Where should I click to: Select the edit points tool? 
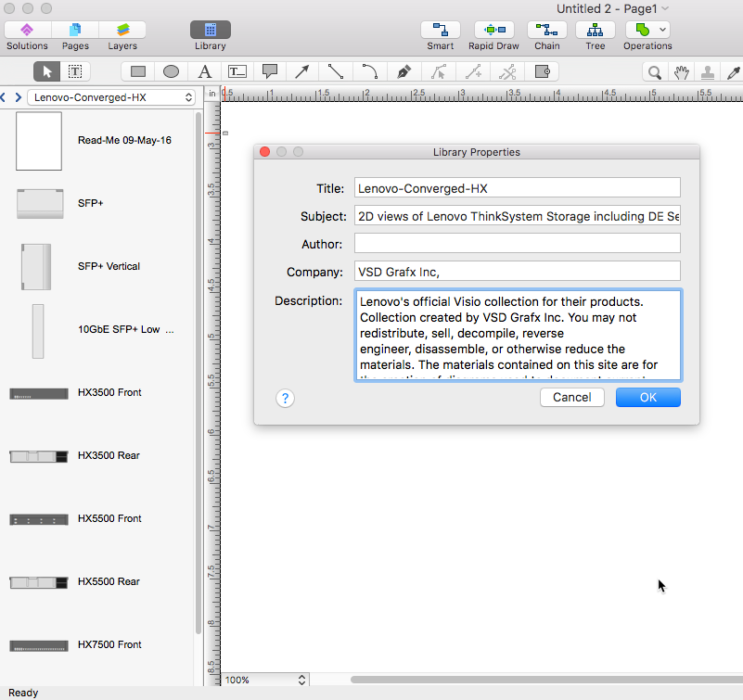(439, 72)
